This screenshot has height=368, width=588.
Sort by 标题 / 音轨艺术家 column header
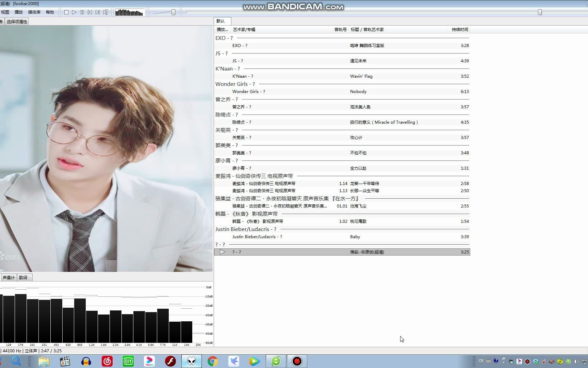(398, 30)
